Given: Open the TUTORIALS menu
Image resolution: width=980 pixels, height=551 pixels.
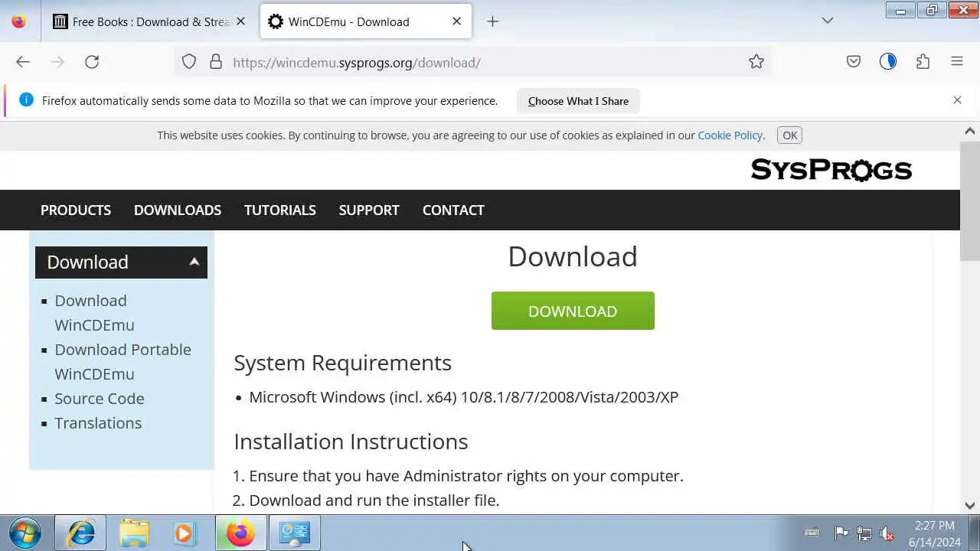Looking at the screenshot, I should click(280, 210).
